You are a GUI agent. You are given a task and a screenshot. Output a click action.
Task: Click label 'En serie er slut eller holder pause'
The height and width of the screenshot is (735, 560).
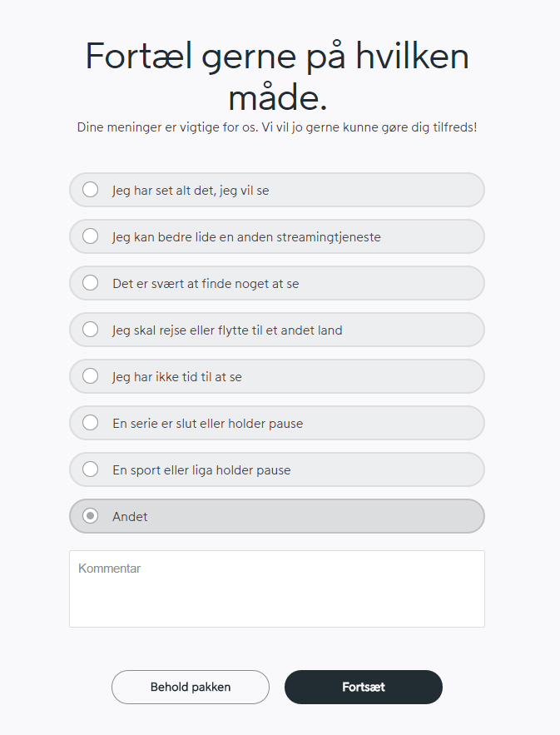[x=207, y=424]
